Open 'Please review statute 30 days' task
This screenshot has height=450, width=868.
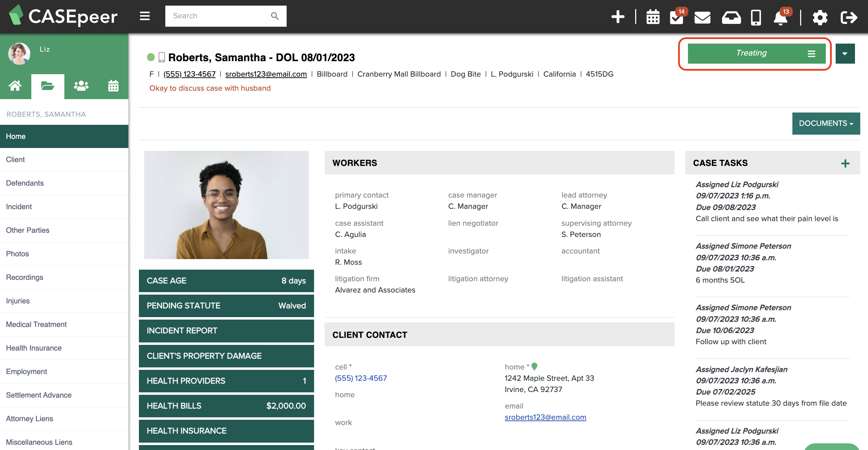(771, 403)
